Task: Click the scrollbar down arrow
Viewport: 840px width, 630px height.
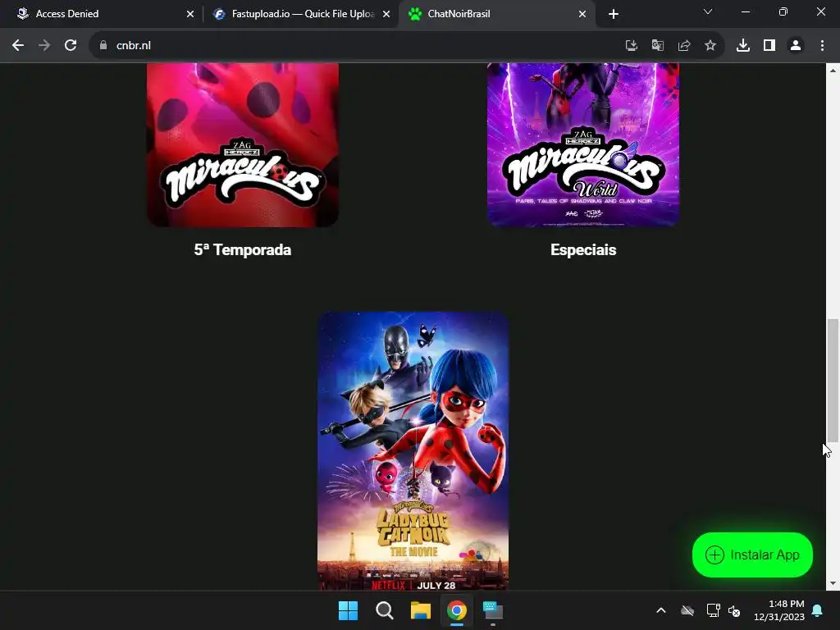Action: tap(833, 583)
